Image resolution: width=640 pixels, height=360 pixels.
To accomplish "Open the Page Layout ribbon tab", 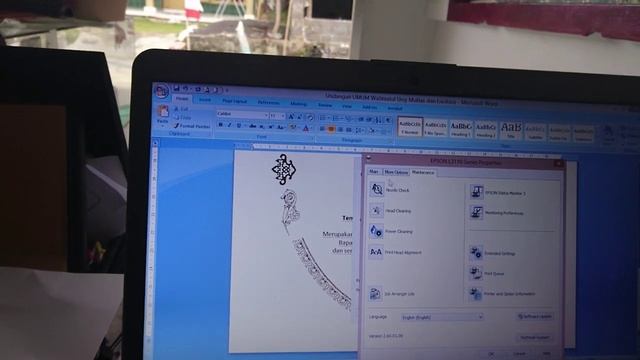I will click(234, 101).
